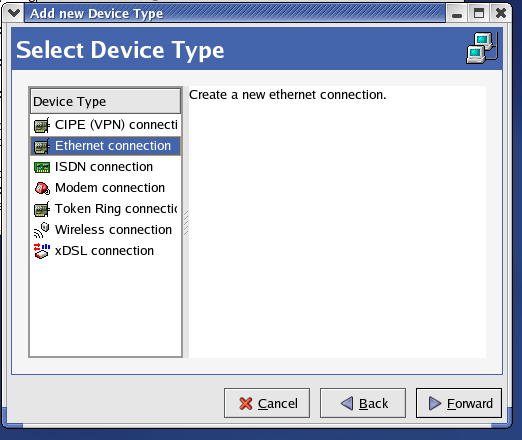Click the Ethernet connection card icon
This screenshot has width=522, height=440.
(x=42, y=146)
